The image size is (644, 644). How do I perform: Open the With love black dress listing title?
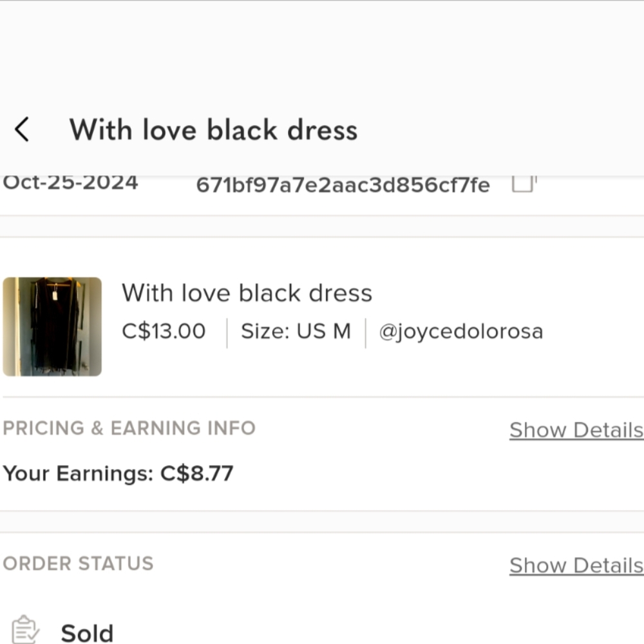247,293
